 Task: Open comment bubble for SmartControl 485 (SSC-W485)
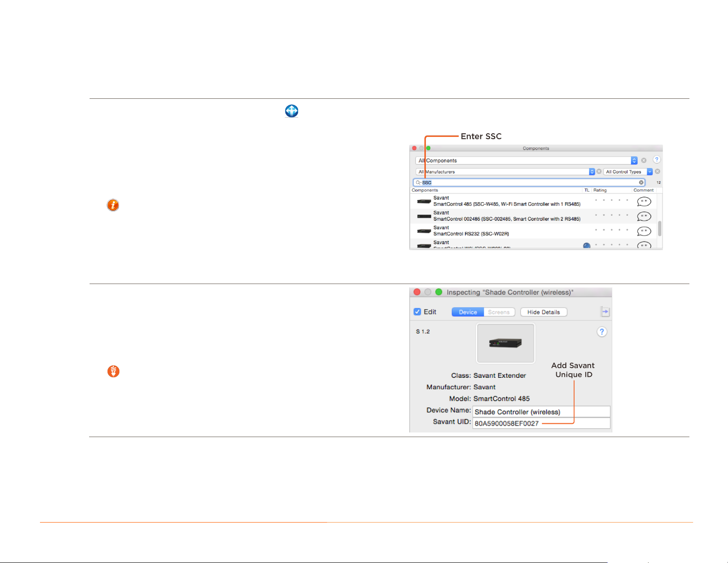(x=644, y=201)
